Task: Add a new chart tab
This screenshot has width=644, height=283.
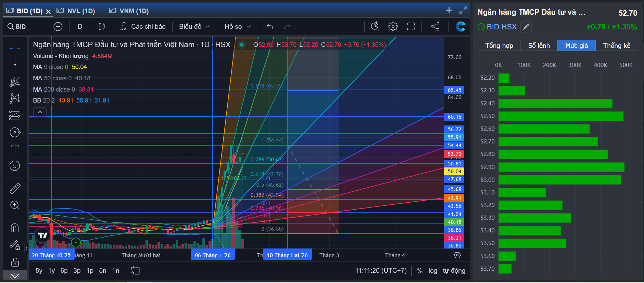Action: point(449,10)
